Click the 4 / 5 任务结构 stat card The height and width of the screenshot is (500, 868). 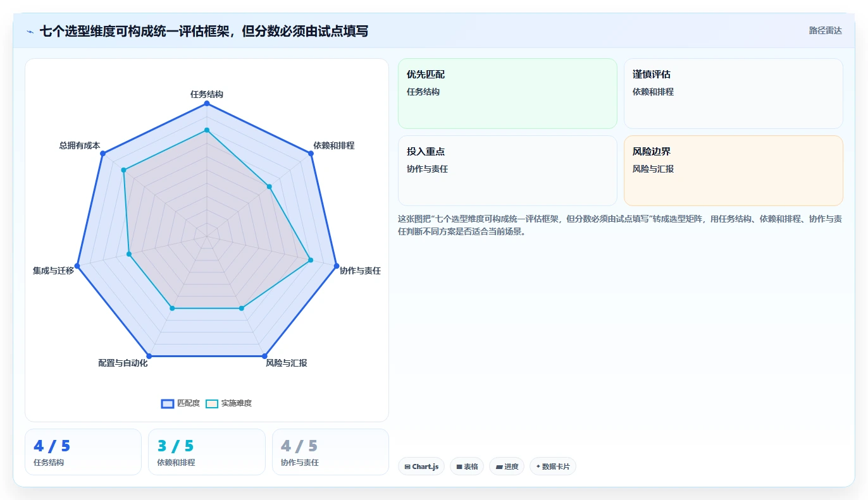(83, 452)
